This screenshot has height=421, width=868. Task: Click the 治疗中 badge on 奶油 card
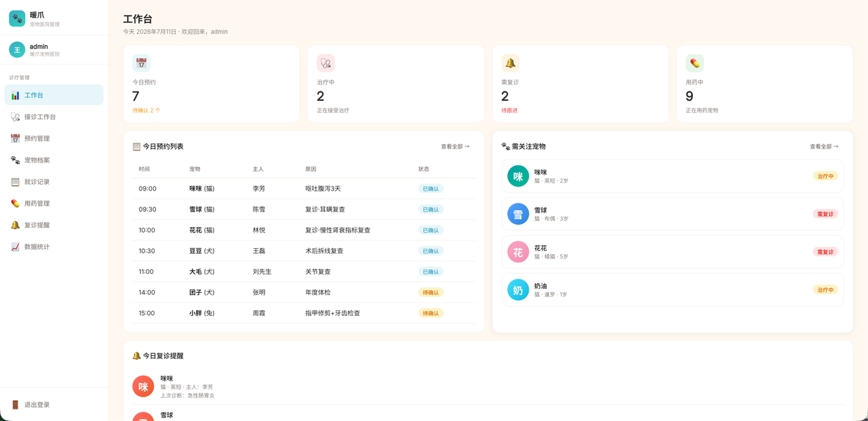pyautogui.click(x=825, y=290)
